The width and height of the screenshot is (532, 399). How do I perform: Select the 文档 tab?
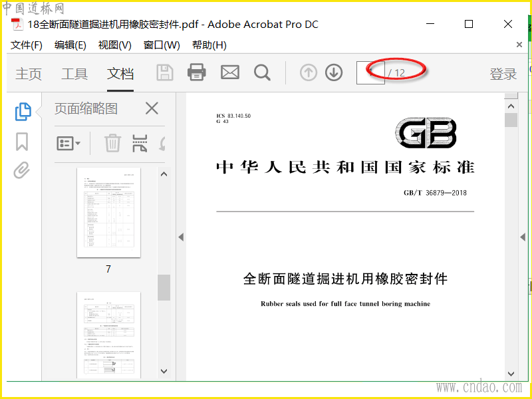(120, 74)
